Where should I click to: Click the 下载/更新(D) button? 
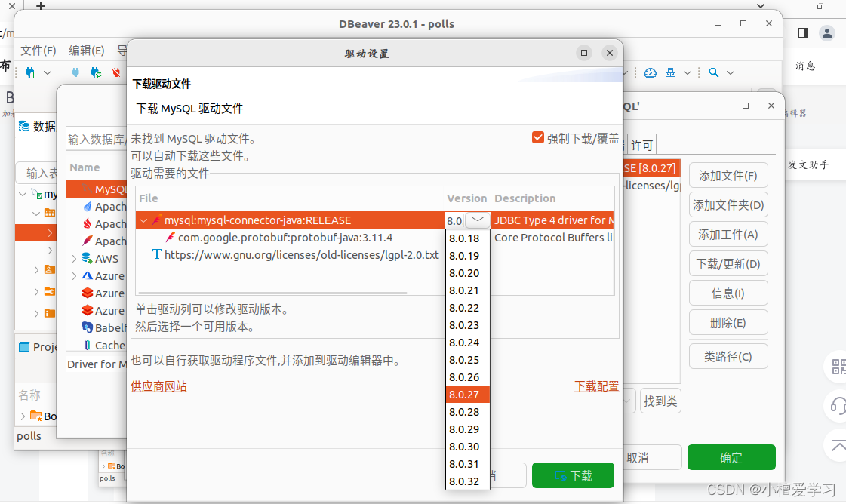coord(728,264)
